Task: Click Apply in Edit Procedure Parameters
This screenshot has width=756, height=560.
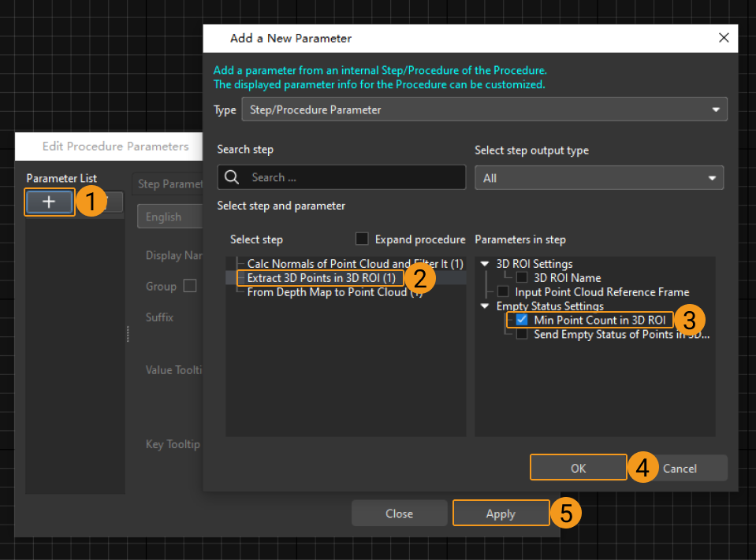Action: tap(501, 514)
